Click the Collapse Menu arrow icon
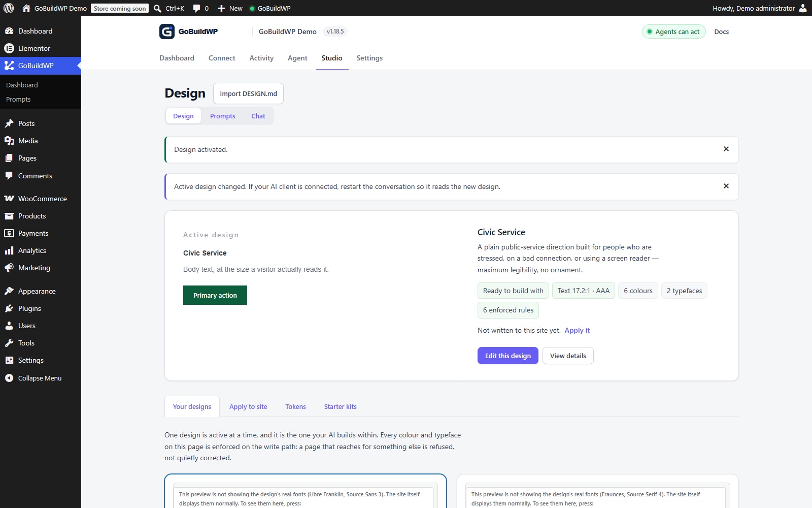The height and width of the screenshot is (508, 812). (x=9, y=378)
